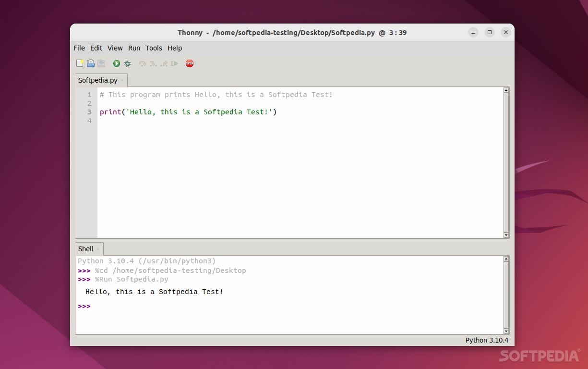Screen dimensions: 588x369
Task: Debug current script with the bug icon
Action: (127, 63)
